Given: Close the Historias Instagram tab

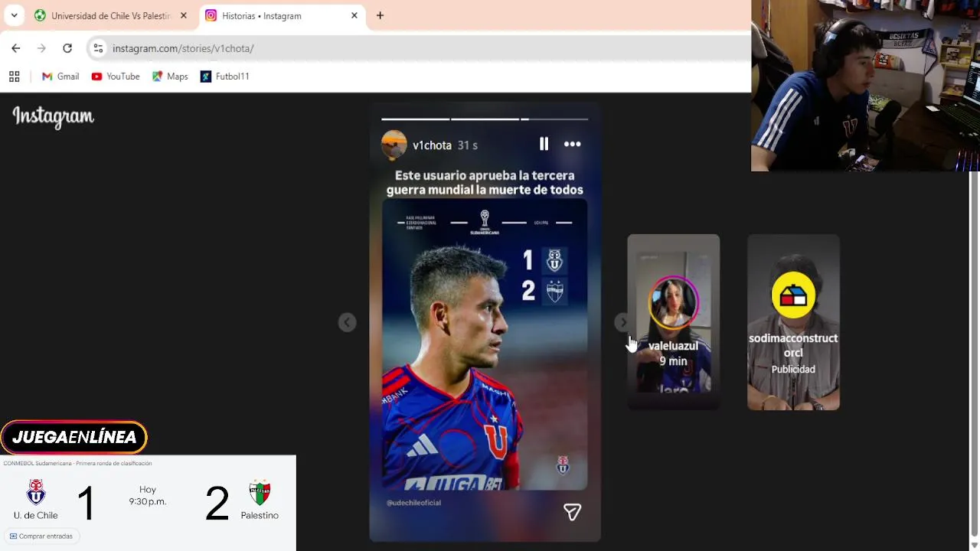Looking at the screenshot, I should click(x=354, y=15).
